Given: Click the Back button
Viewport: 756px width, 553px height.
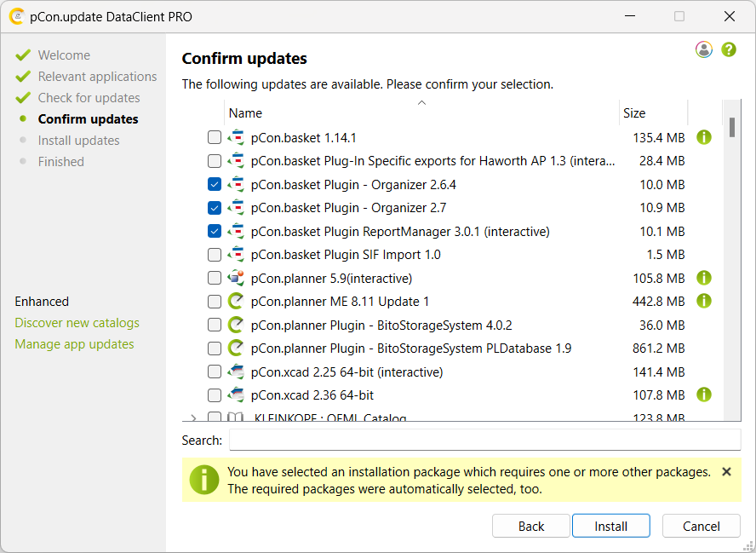Looking at the screenshot, I should coord(531,526).
